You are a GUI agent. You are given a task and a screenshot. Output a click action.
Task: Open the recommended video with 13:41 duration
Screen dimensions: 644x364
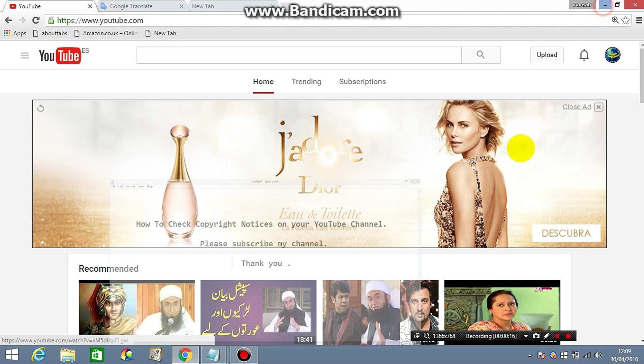[x=258, y=312]
